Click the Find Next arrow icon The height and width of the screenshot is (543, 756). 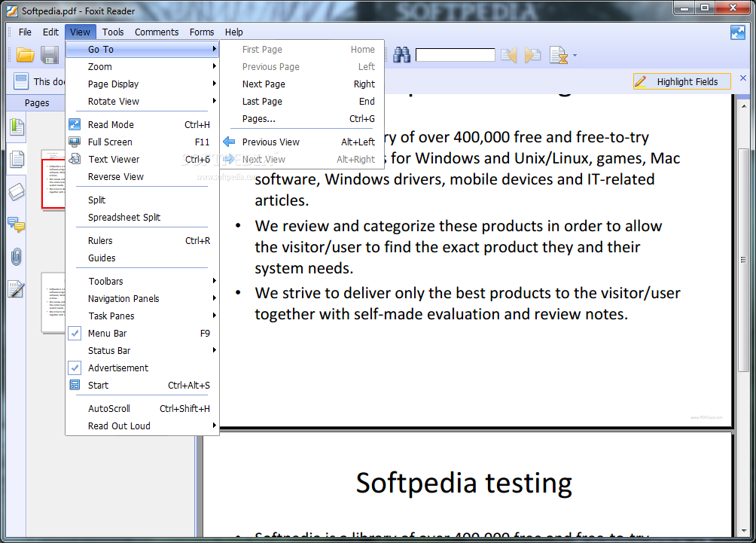533,55
